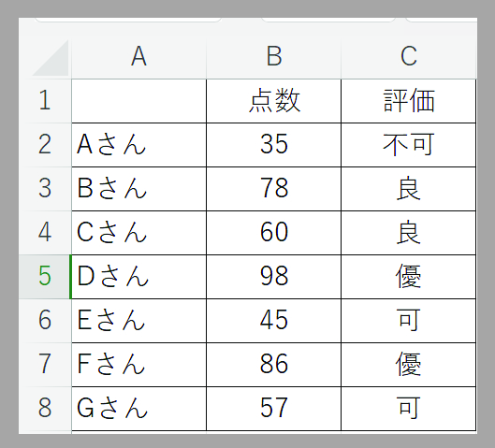Click Eさん's 可 evaluation cell

[409, 321]
